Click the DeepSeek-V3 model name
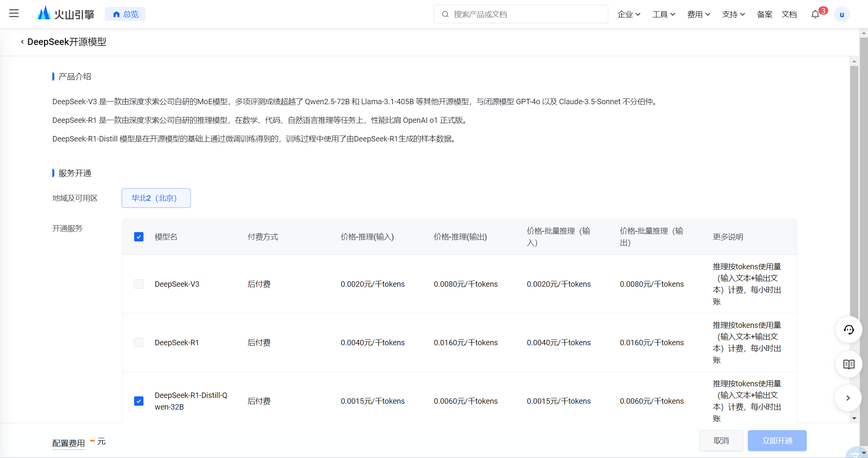This screenshot has height=458, width=868. tap(177, 284)
